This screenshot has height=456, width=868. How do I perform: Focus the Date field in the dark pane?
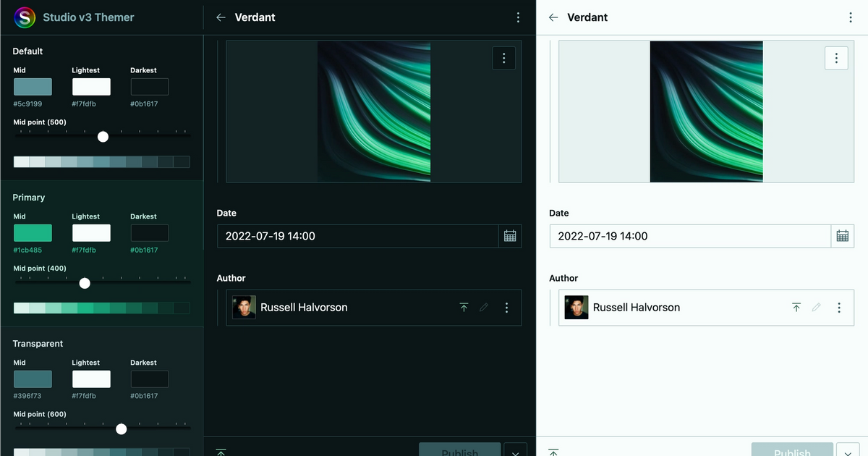(357, 236)
